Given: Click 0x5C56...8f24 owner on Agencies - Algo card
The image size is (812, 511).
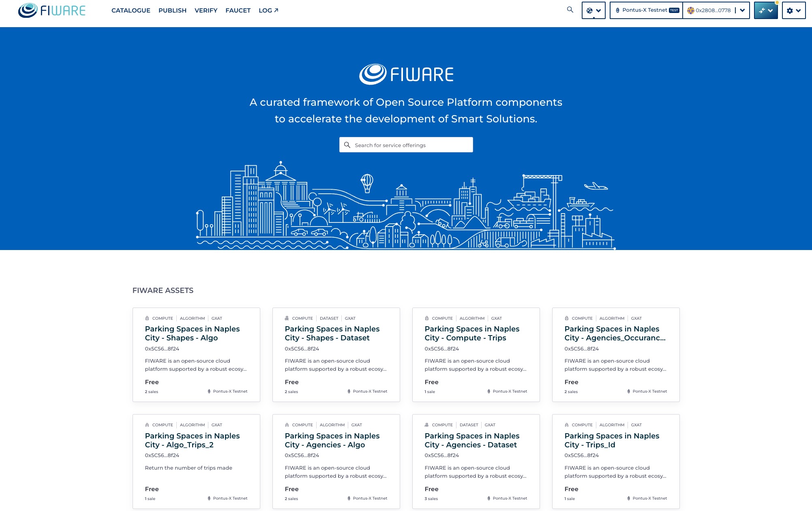Looking at the screenshot, I should [x=302, y=455].
